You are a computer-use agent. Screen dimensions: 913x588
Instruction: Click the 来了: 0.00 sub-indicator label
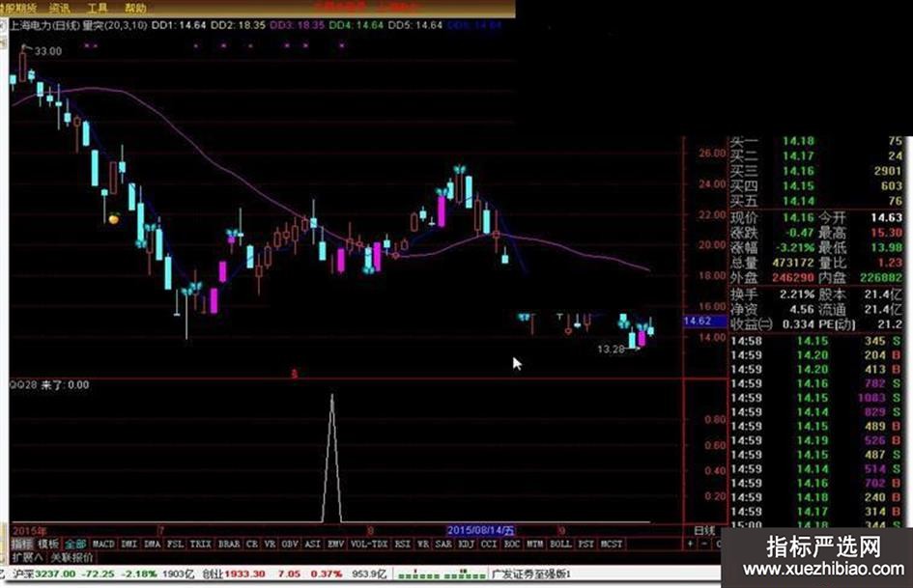[x=65, y=385]
